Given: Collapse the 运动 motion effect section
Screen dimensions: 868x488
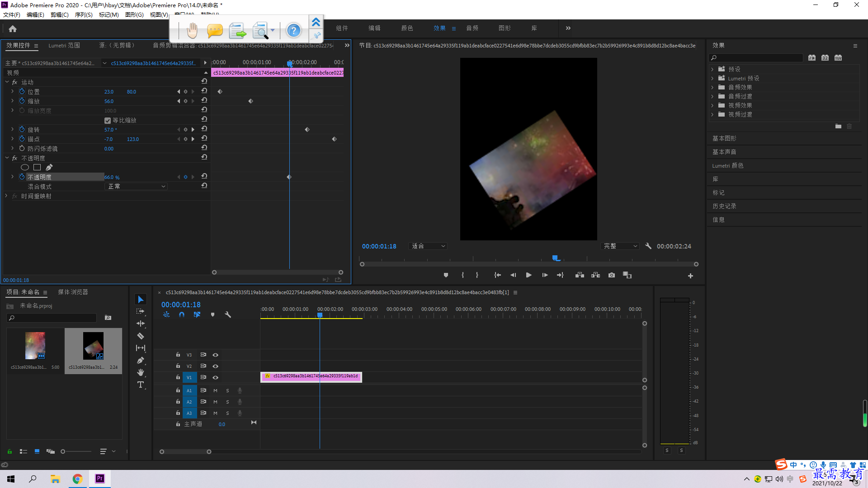Looking at the screenshot, I should (x=7, y=82).
